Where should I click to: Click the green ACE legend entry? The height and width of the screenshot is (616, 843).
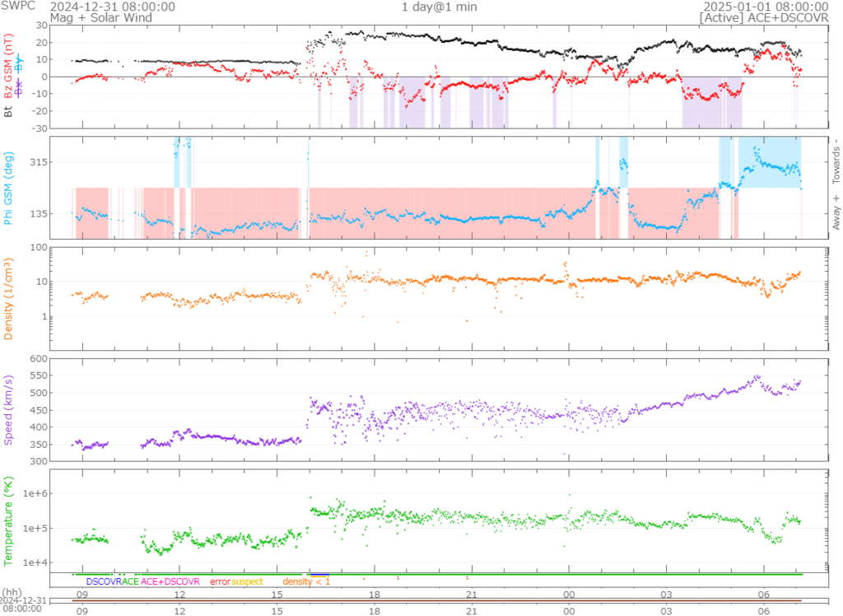(130, 581)
